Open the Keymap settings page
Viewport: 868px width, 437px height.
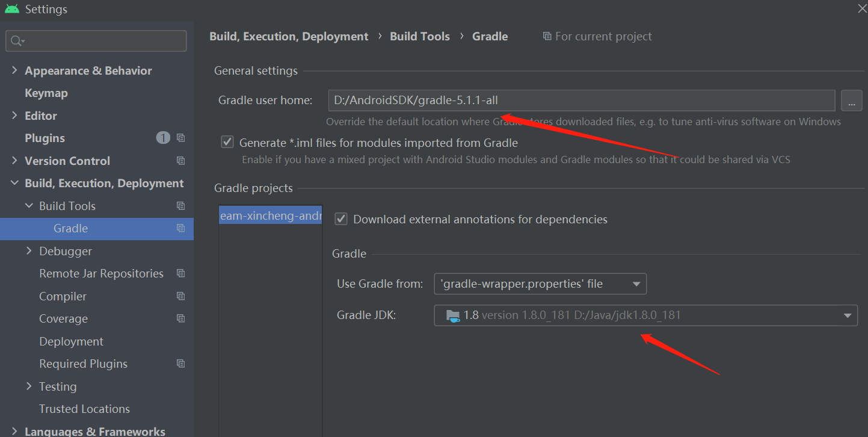tap(46, 93)
